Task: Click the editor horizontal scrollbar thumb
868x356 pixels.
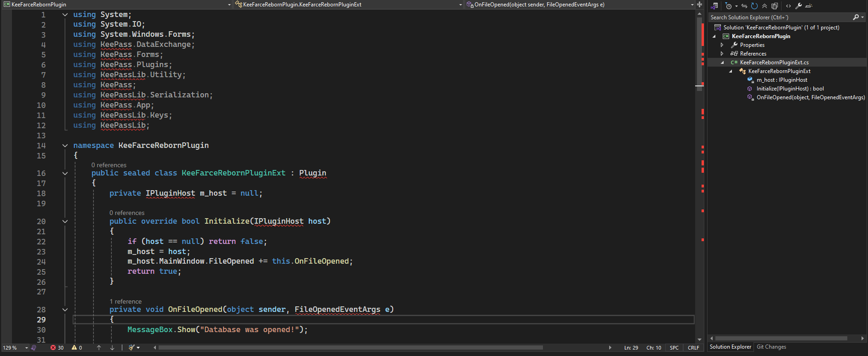Action: 351,348
